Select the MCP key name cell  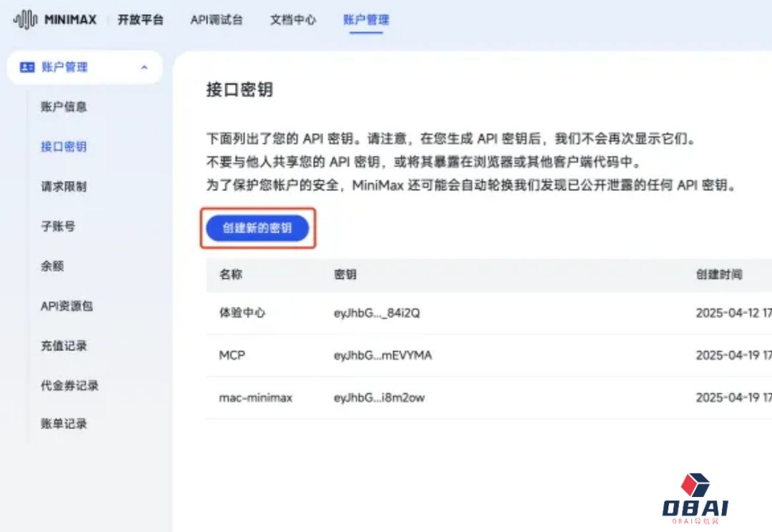232,355
